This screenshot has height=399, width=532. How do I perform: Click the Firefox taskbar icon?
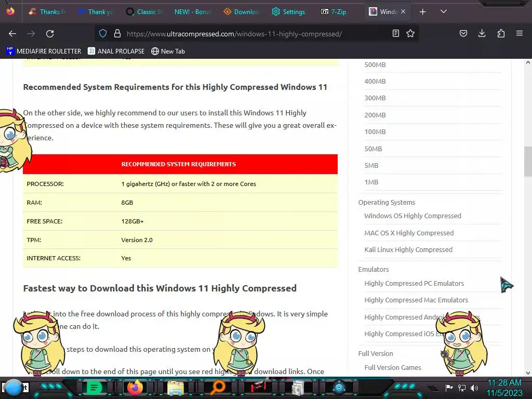tap(135, 388)
